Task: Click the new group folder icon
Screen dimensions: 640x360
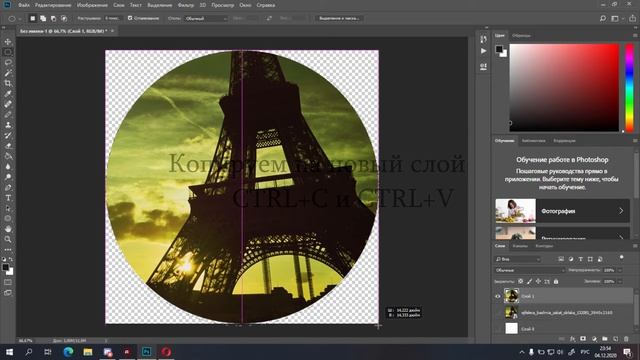Action: click(604, 339)
